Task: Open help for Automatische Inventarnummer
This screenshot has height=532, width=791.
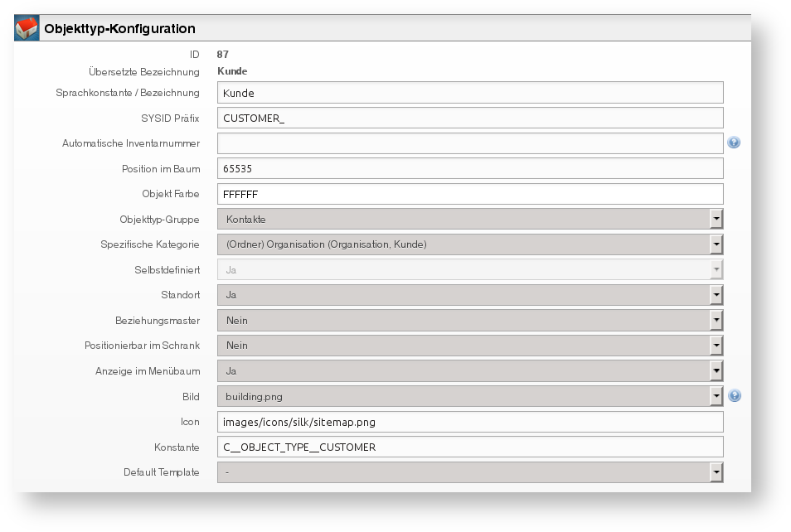Action: pyautogui.click(x=734, y=143)
